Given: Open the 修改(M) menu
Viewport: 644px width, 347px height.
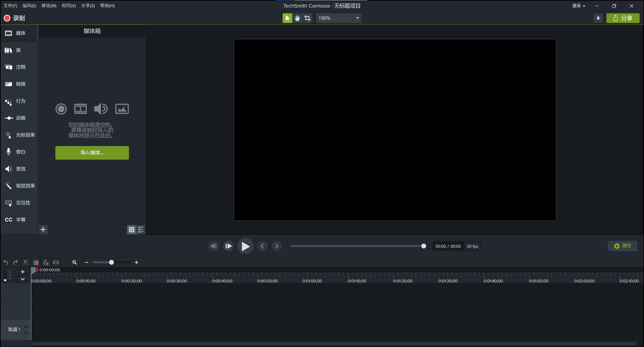Looking at the screenshot, I should point(49,6).
